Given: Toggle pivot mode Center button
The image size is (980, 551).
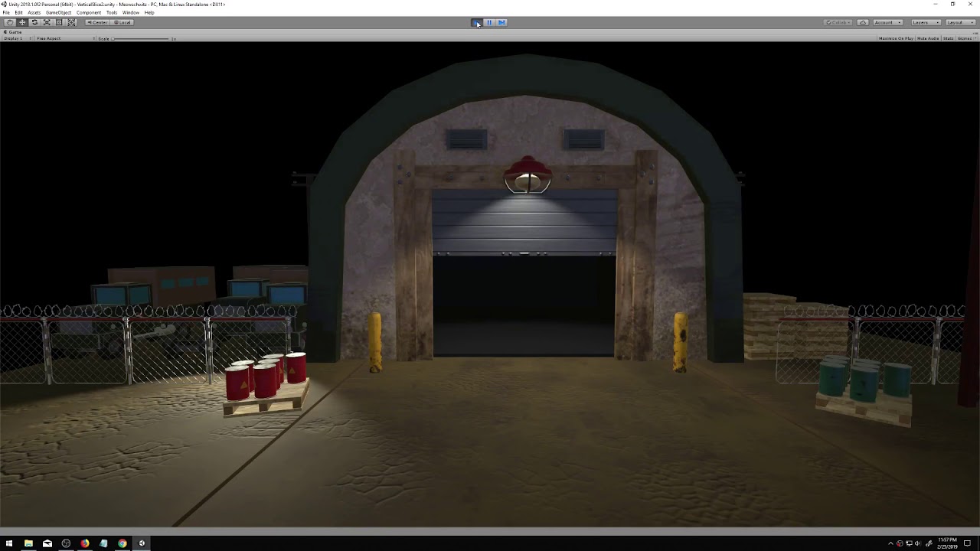Looking at the screenshot, I should pos(97,22).
